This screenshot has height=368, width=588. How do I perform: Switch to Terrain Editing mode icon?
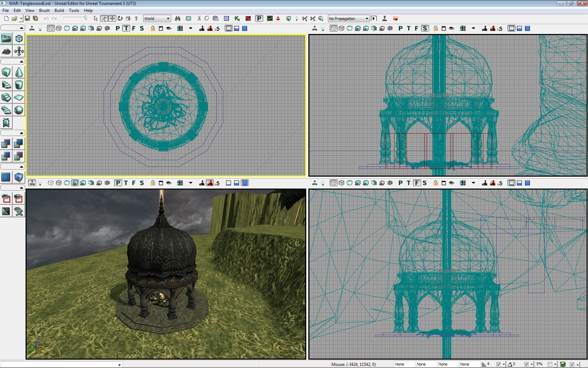[6, 52]
